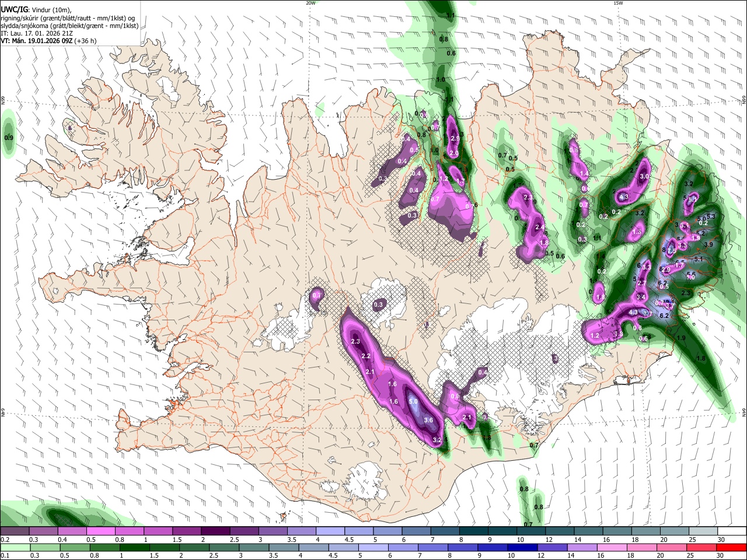The width and height of the screenshot is (747, 560).
Task: Click the 3.0 snow value in the northeast
Action: click(x=644, y=176)
